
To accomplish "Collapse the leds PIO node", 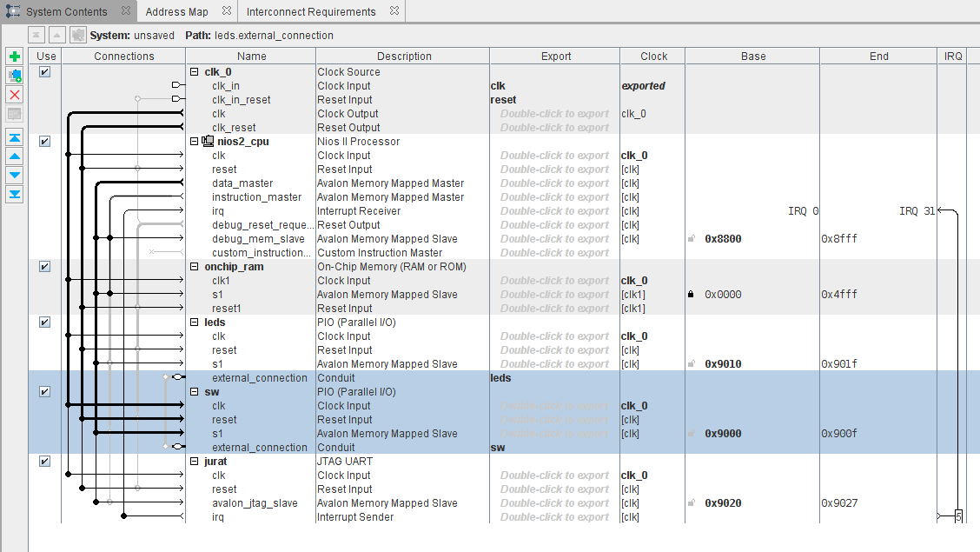I will [195, 323].
